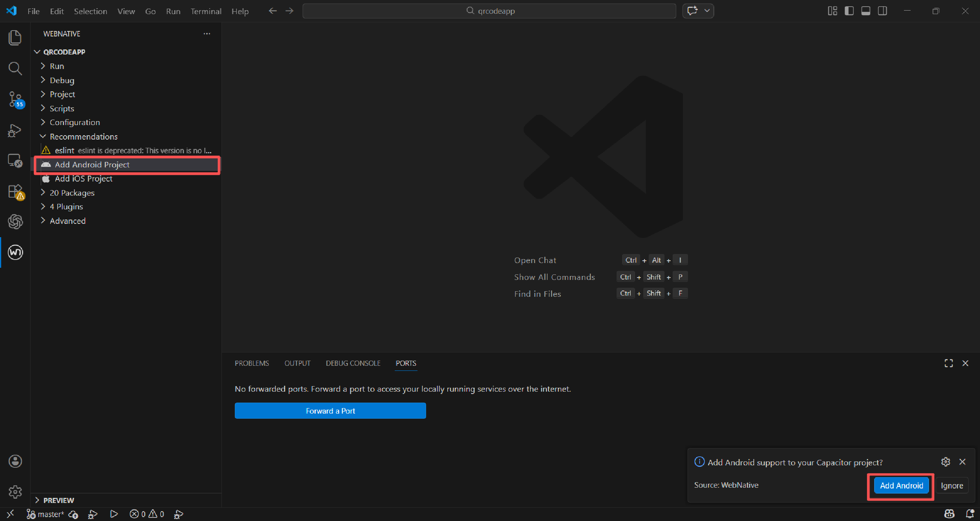
Task: Dismiss the Add Android support notification
Action: 962,462
